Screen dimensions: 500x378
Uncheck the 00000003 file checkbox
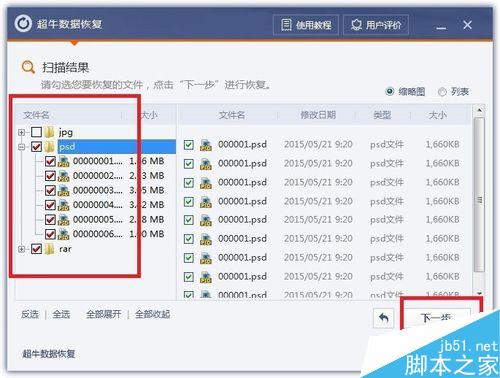(50, 190)
